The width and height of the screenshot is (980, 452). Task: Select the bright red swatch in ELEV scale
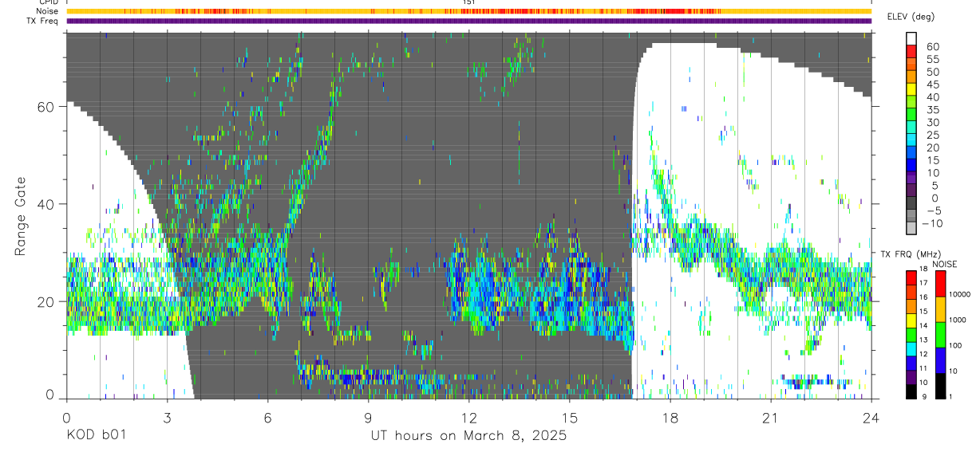coord(913,49)
